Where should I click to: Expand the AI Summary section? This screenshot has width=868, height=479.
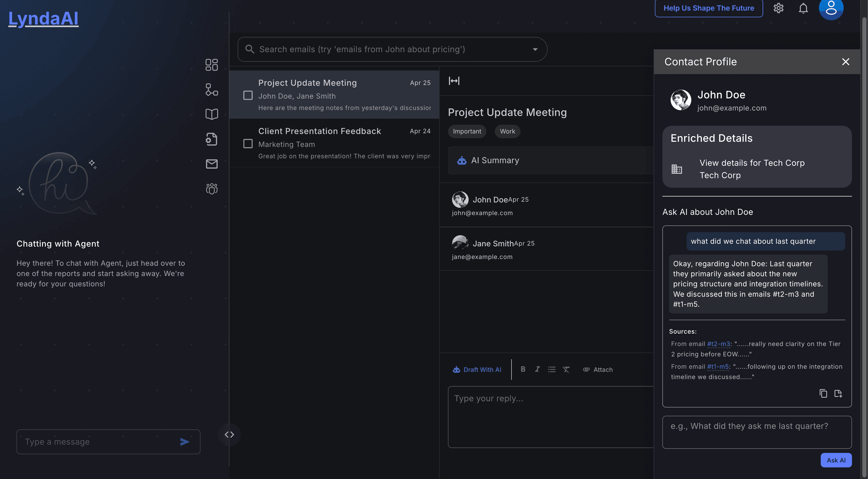coord(495,161)
